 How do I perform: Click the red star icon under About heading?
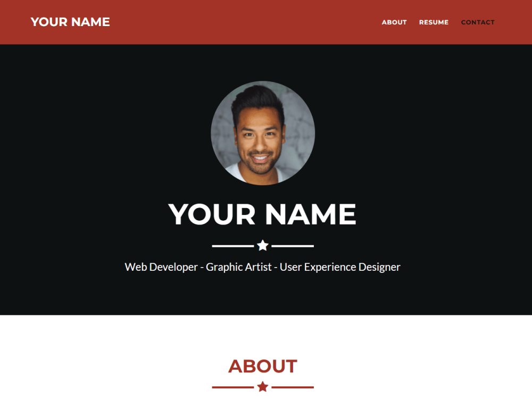click(x=263, y=386)
